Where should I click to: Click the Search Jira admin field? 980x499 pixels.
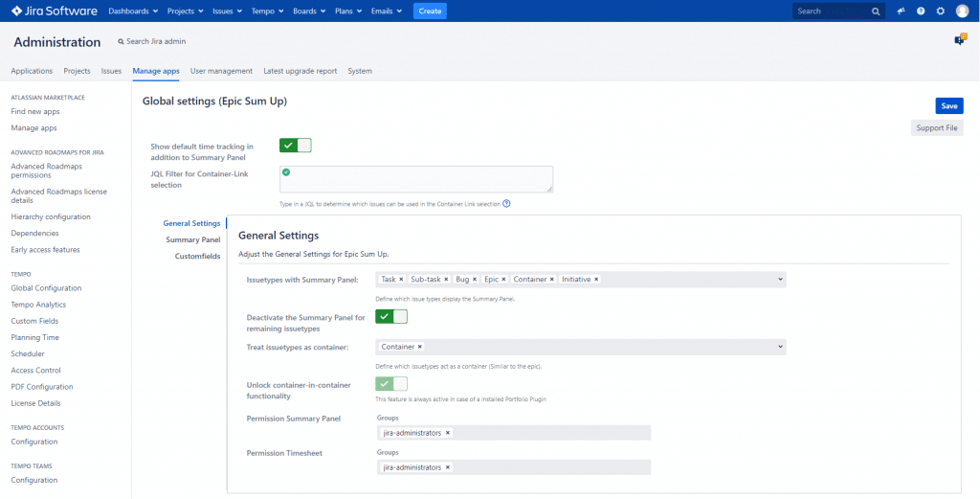pyautogui.click(x=152, y=41)
